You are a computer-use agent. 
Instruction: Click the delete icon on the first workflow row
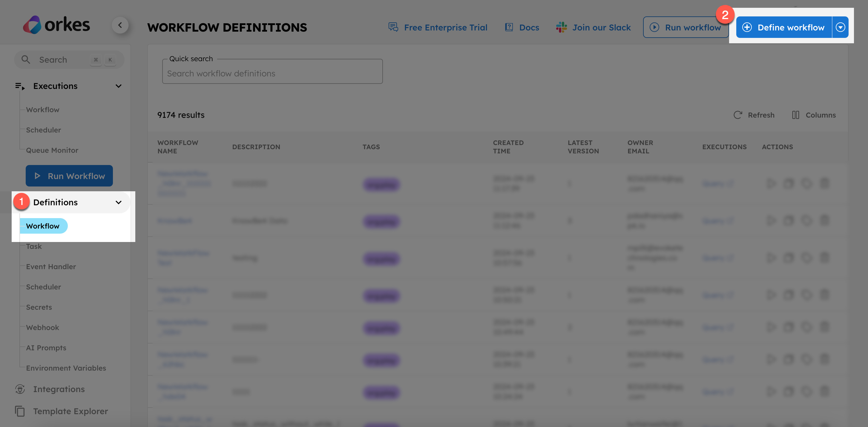[824, 184]
